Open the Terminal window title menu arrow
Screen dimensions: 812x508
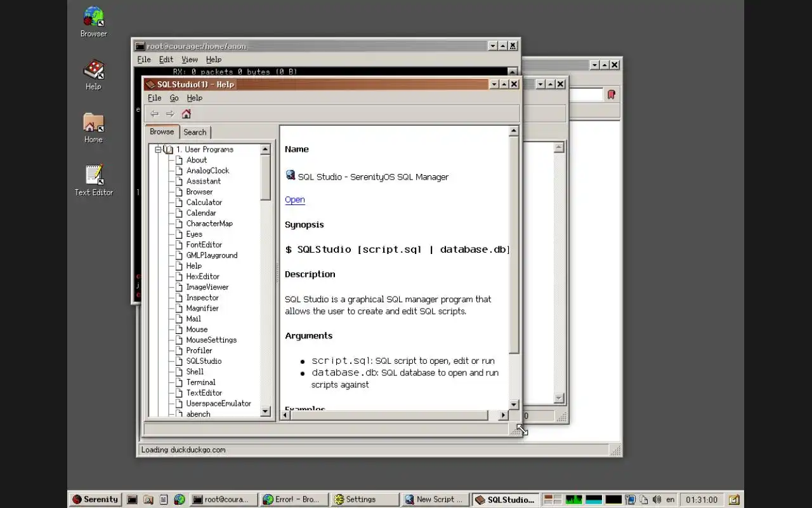pyautogui.click(x=492, y=46)
